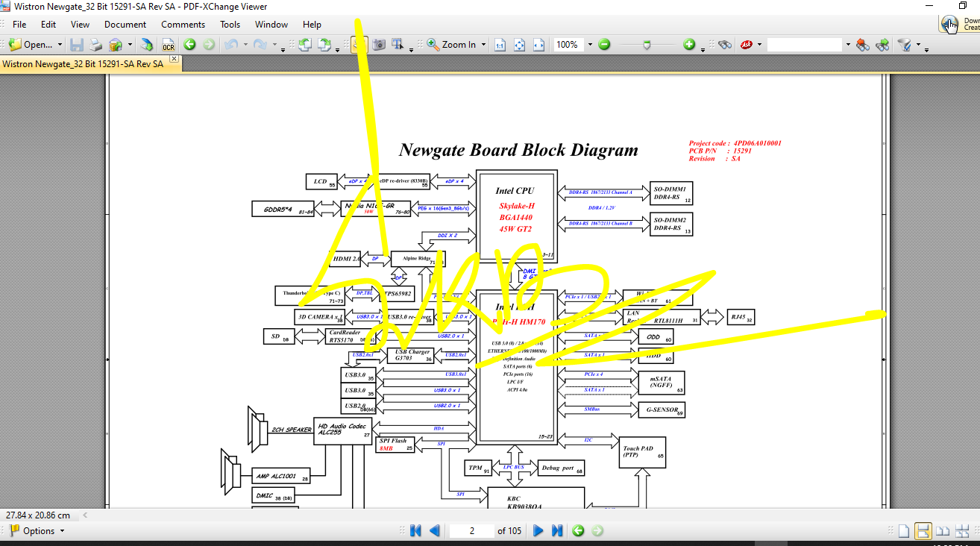The height and width of the screenshot is (546, 980).
Task: Click the horizontal scrollbar left arrow
Action: tap(84, 515)
